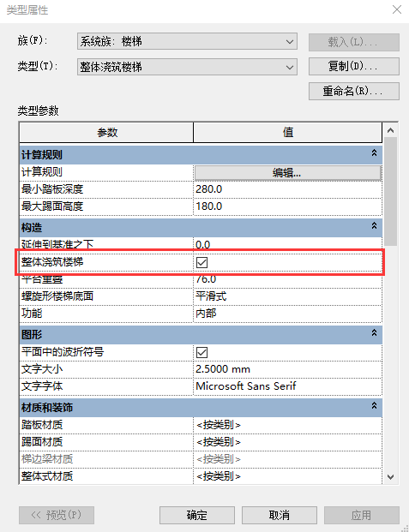This screenshot has height=532, width=409.
Task: Click the 最小踏板深度 parameter label
Action: [52, 189]
